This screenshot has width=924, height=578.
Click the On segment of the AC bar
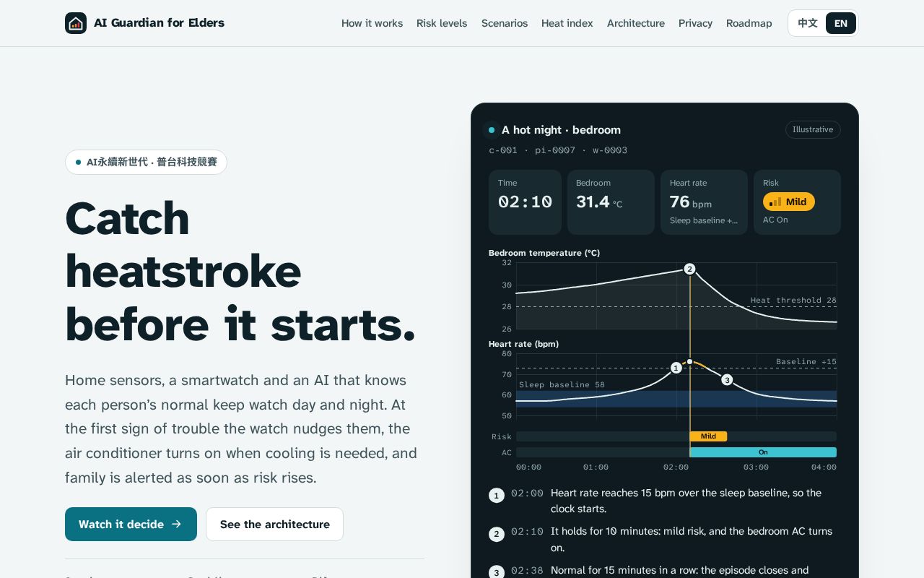pos(763,452)
